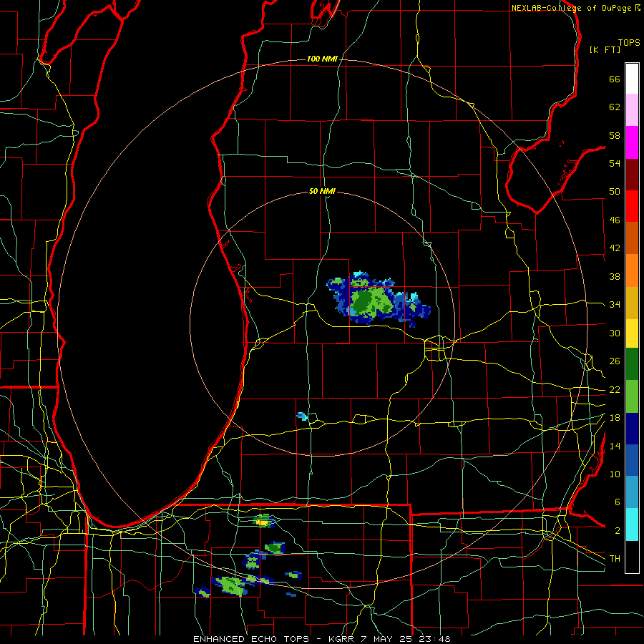Click the light pink 62 kft swatch
Viewport: 644px width, 644px height.
[x=632, y=110]
